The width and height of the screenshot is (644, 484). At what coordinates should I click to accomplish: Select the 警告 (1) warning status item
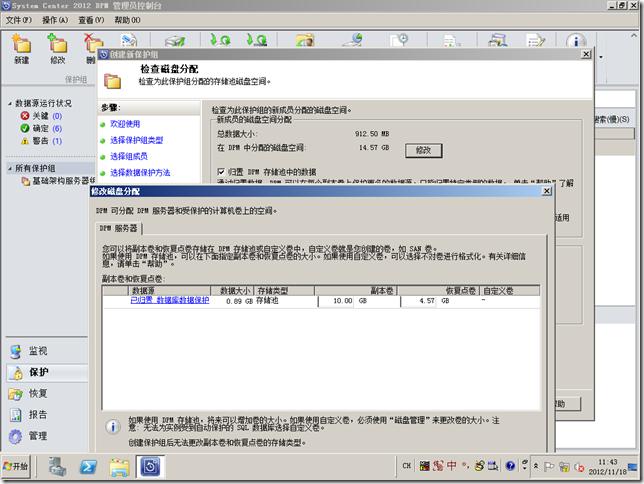tap(41, 141)
